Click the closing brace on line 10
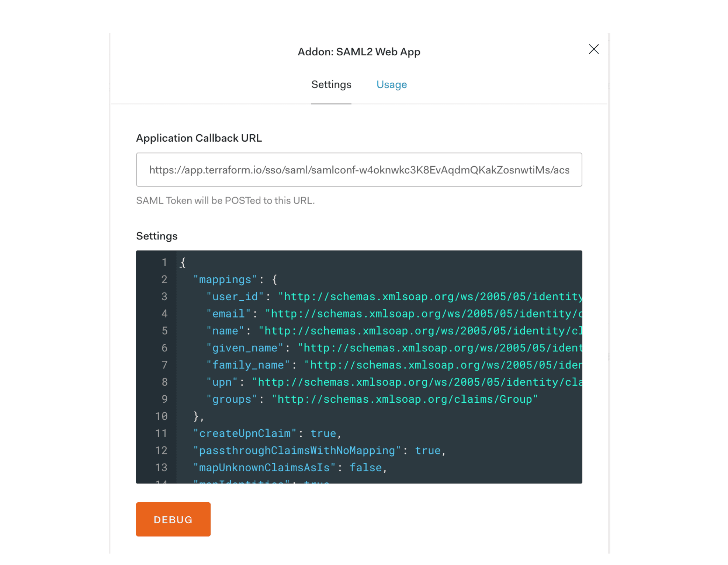728x565 pixels. point(196,416)
